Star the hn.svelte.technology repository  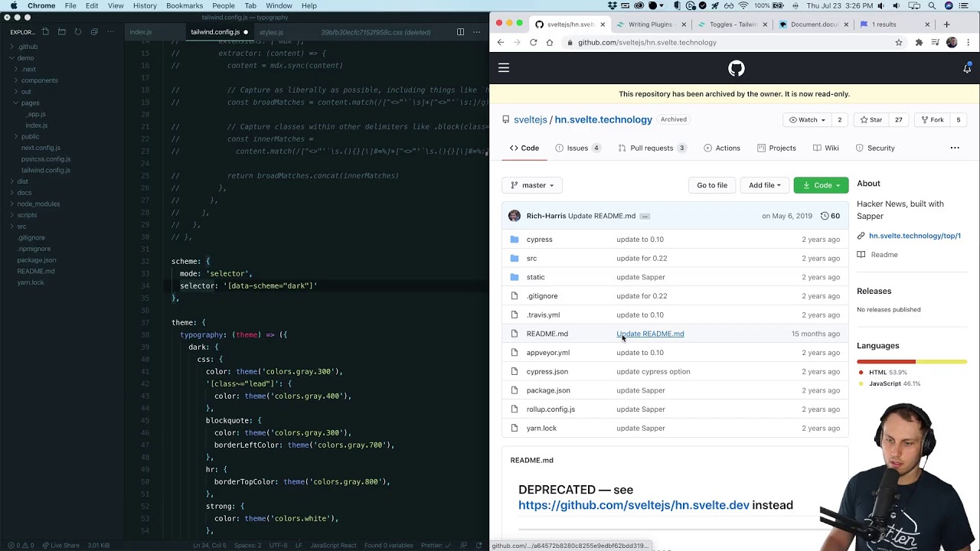[x=871, y=120]
